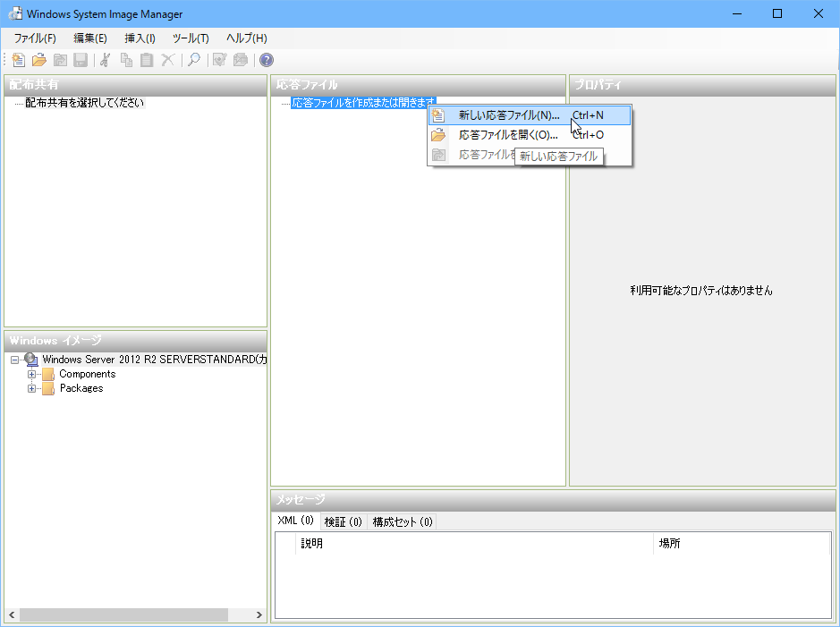Image resolution: width=840 pixels, height=627 pixels.
Task: Open the ヘルプ(H) menu
Action: (x=246, y=38)
